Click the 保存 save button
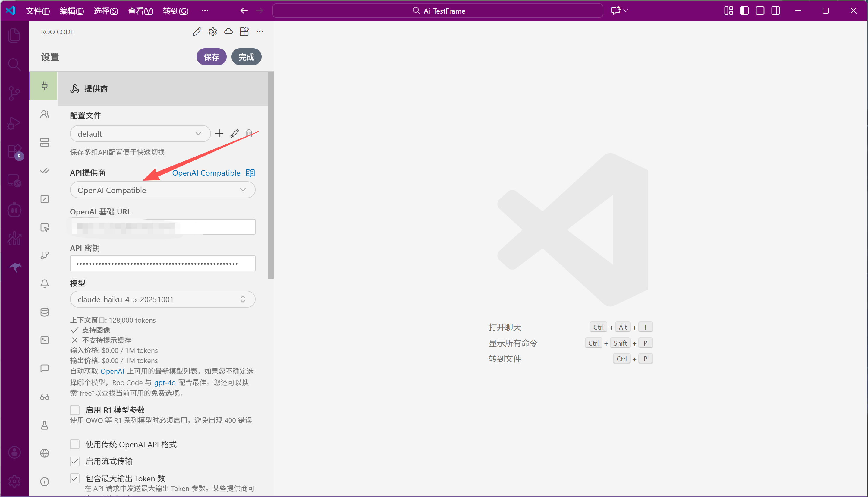 (x=211, y=57)
